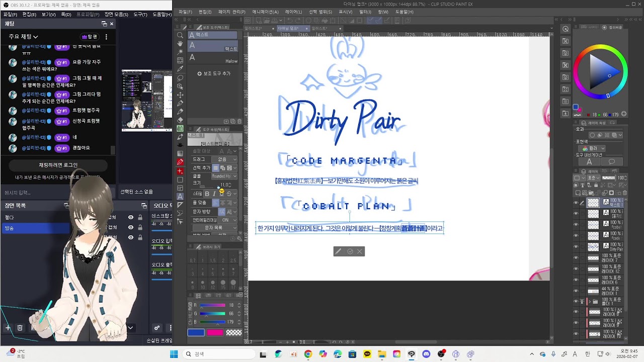Click Bold style button
The height and width of the screenshot is (362, 644).
[207, 194]
